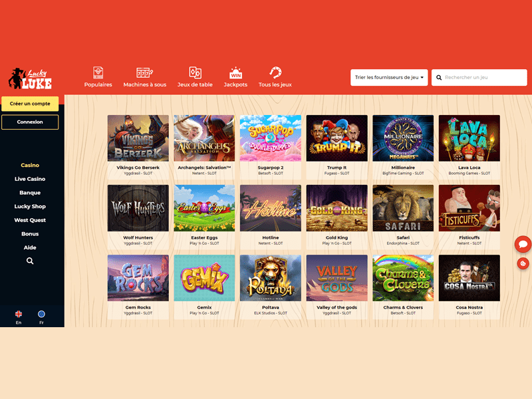Screen dimensions: 532x399
Task: Click the 'Sugarpop 2' title text
Action: click(271, 168)
